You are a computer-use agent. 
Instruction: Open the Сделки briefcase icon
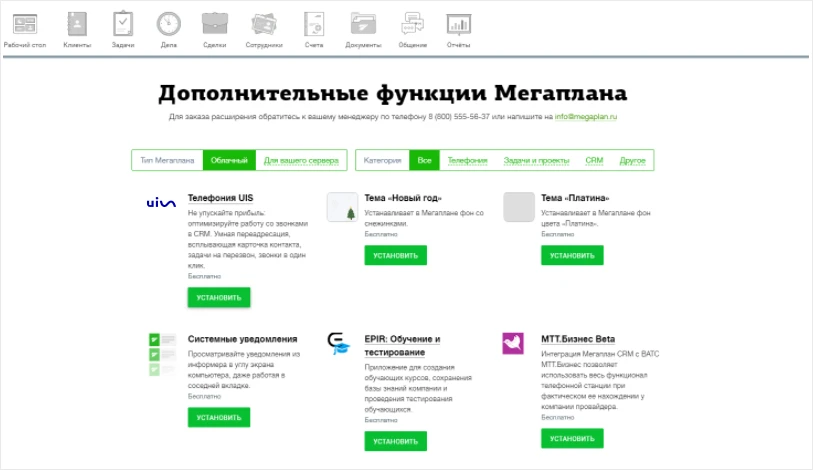pyautogui.click(x=215, y=24)
